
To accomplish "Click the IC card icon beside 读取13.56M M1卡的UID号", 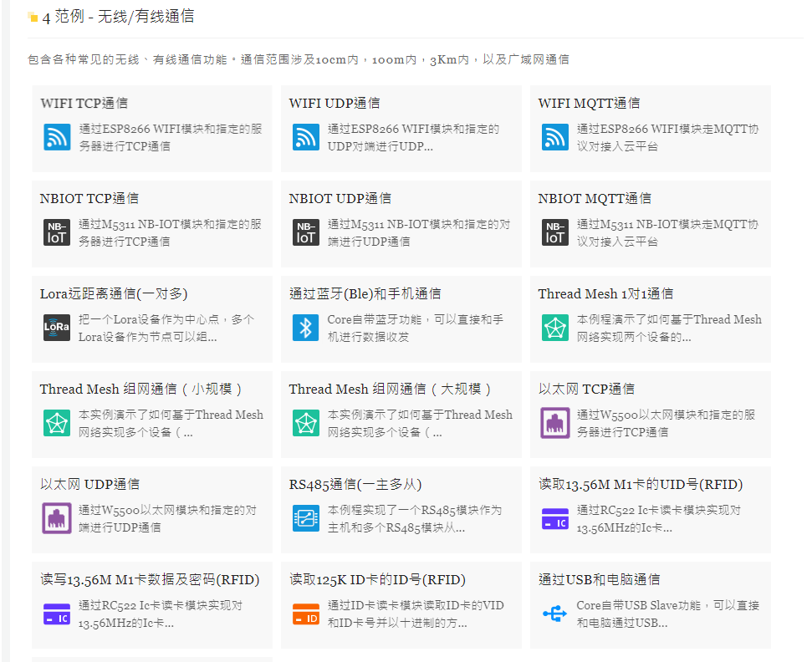I will coord(554,518).
